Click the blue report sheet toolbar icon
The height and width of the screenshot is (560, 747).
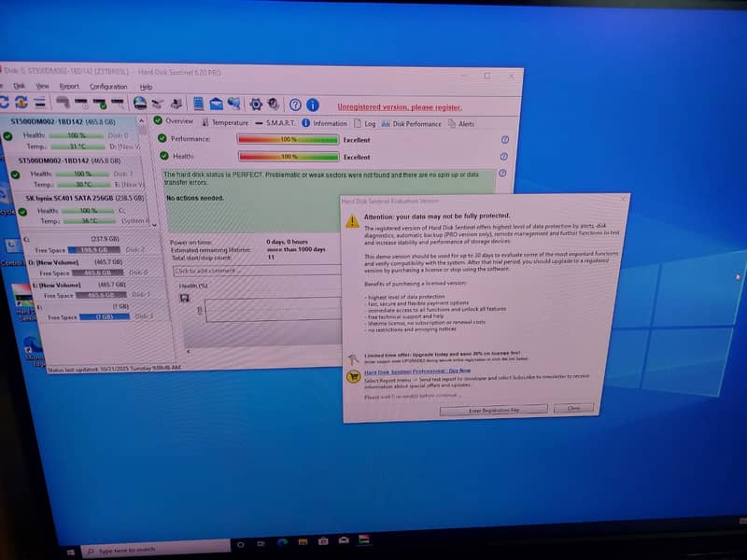click(198, 104)
